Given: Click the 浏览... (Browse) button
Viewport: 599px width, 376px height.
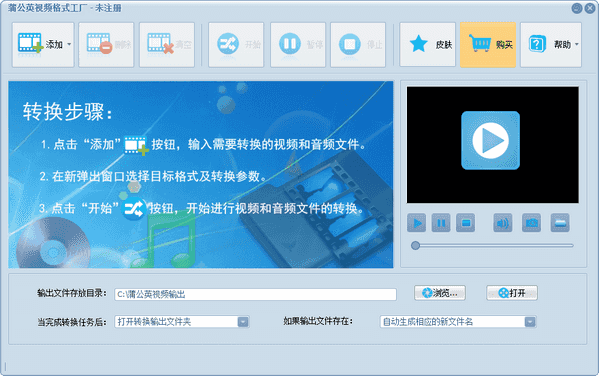Looking at the screenshot, I should point(440,293).
